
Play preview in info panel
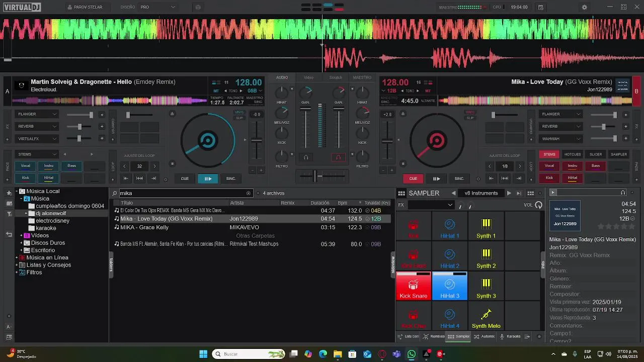point(553,193)
